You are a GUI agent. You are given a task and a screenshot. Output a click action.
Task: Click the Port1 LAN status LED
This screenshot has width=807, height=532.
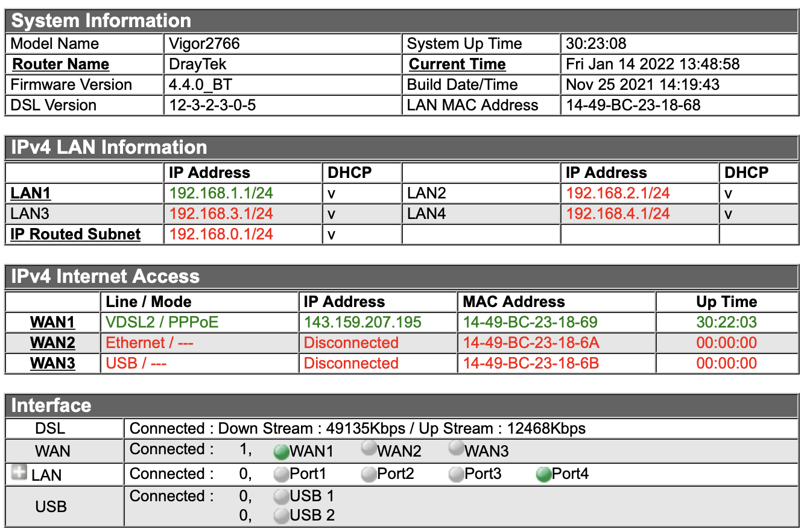(x=281, y=474)
